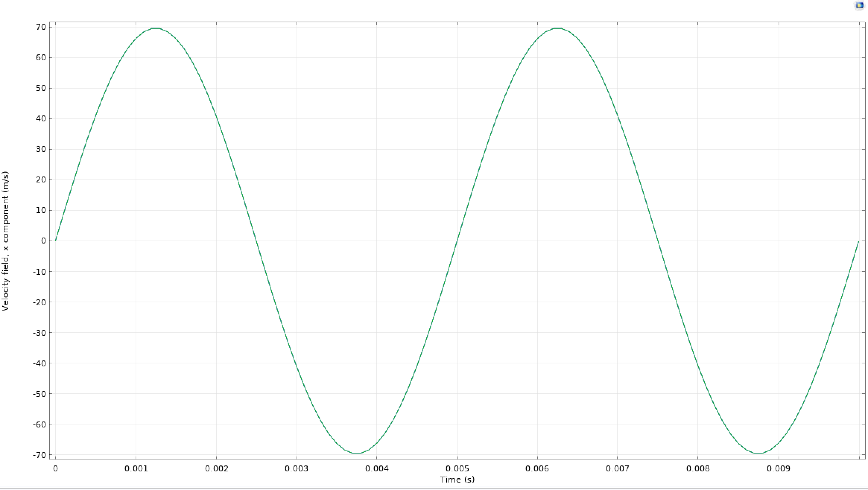Click the first positive peak of the curve
This screenshot has width=868, height=490.
156,28
